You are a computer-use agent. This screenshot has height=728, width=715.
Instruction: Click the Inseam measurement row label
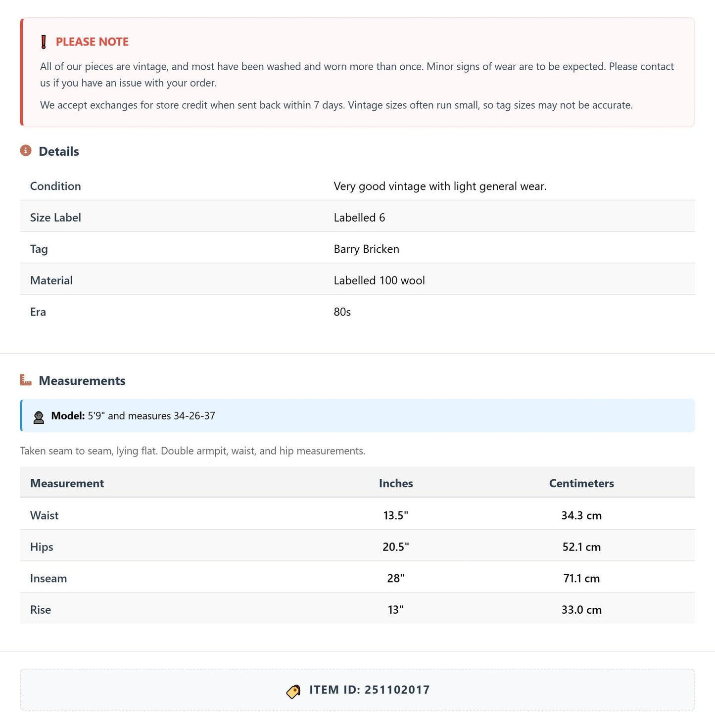coord(48,578)
